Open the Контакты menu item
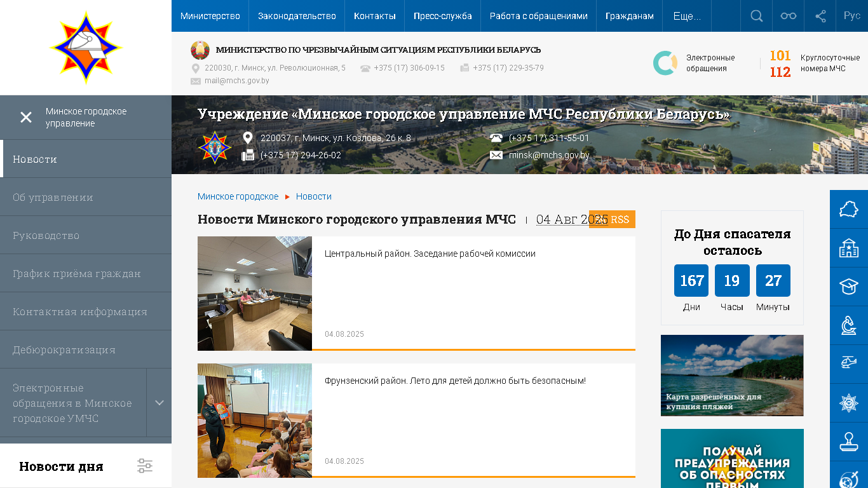The image size is (868, 488). [375, 16]
